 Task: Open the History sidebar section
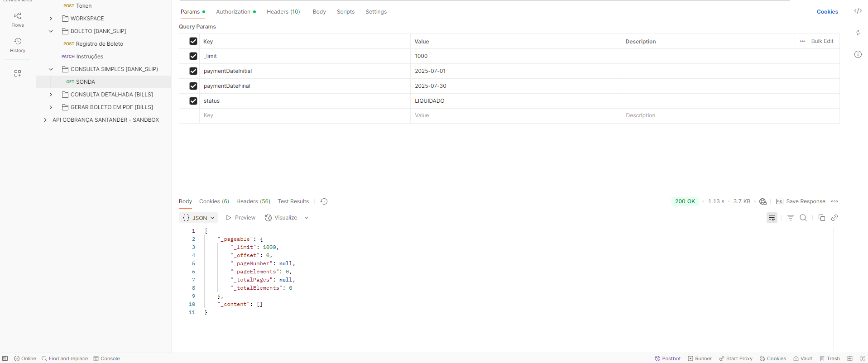point(18,45)
